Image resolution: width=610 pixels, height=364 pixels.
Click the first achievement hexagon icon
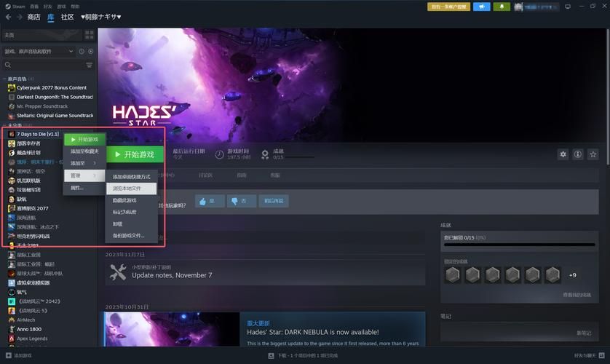(x=453, y=275)
